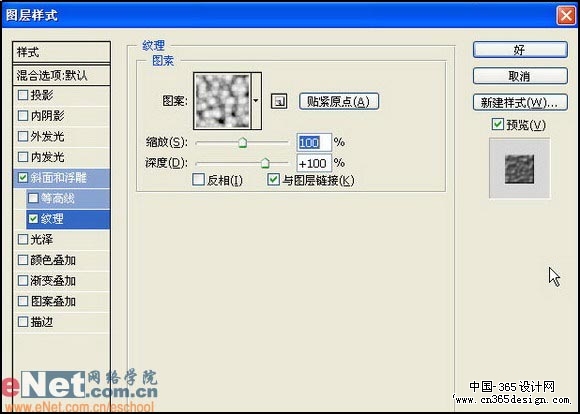580x414 pixels.
Task: Select 斜面和浮雕 bevel and emboss item
Action: pyautogui.click(x=61, y=178)
